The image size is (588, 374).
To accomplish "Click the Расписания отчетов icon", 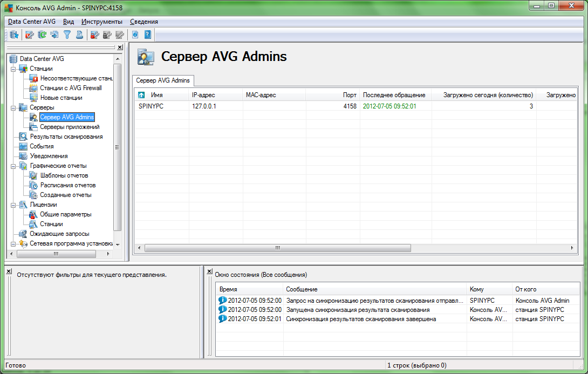I will pyautogui.click(x=34, y=185).
